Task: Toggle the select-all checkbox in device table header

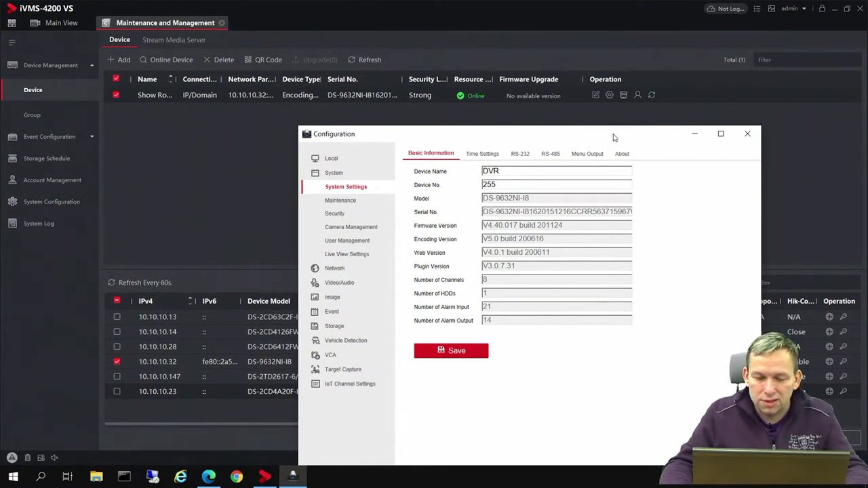Action: [116, 79]
